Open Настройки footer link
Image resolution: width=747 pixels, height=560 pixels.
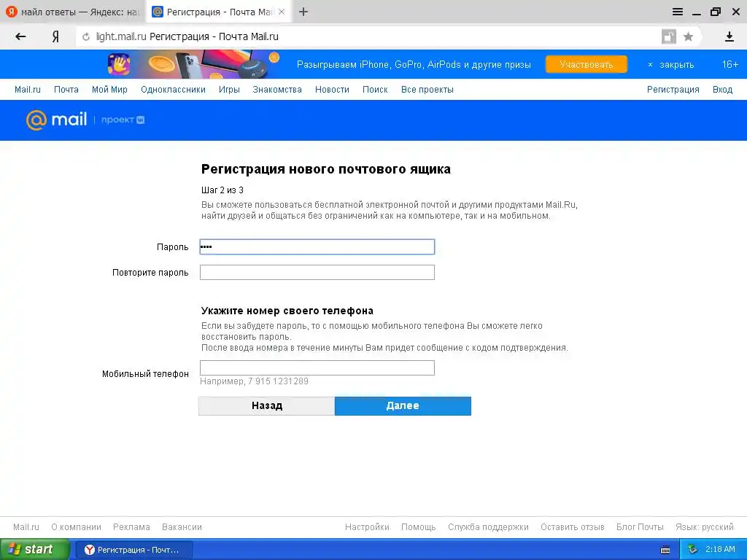[368, 527]
